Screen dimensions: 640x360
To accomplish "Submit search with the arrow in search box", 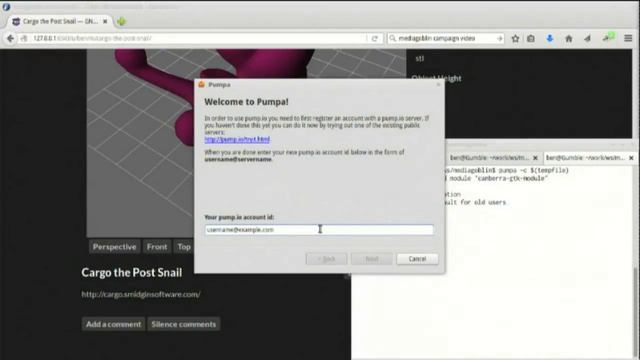I will [x=500, y=38].
